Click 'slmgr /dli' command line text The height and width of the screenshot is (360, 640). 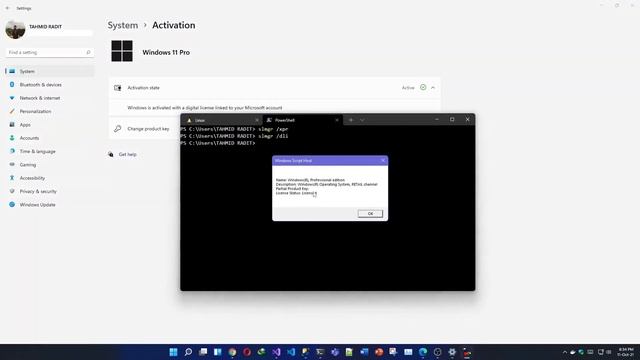[273, 136]
